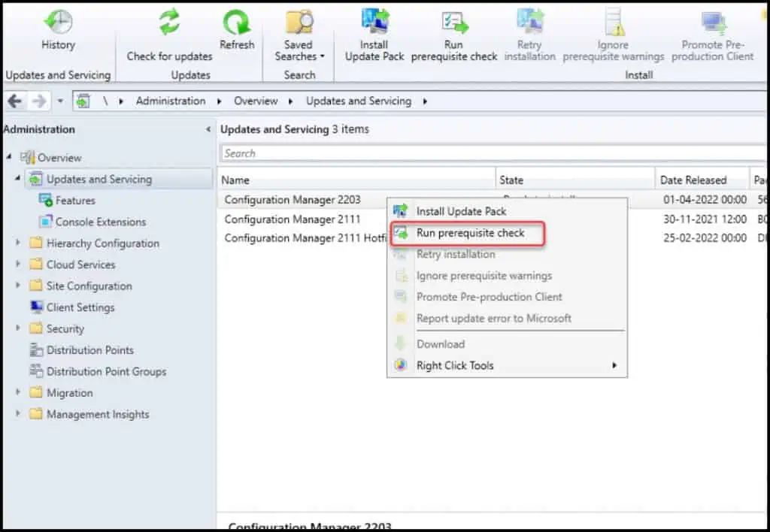Click the Distribution Points icon
Screen dimensions: 770x532
click(36, 350)
